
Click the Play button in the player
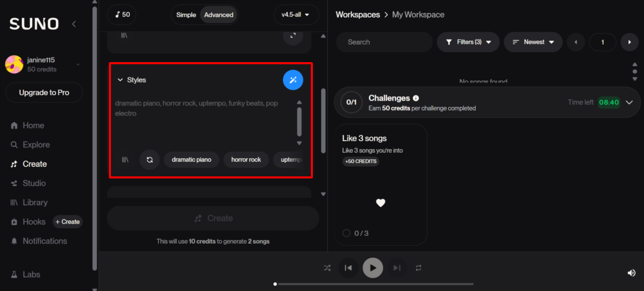pyautogui.click(x=372, y=267)
